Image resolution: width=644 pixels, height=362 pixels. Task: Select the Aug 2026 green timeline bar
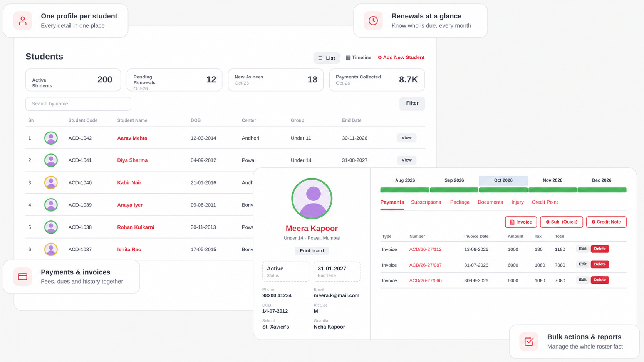tap(405, 190)
